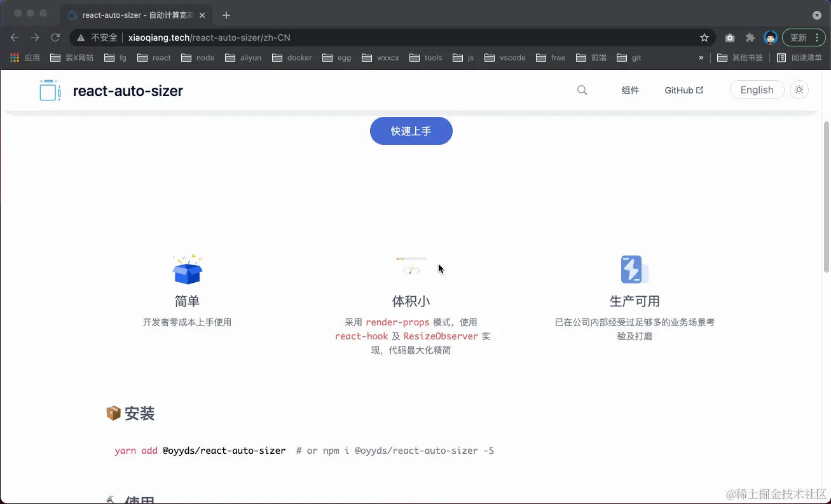
Task: Click the 开发者零成本上手使用 description
Action: pos(187,322)
